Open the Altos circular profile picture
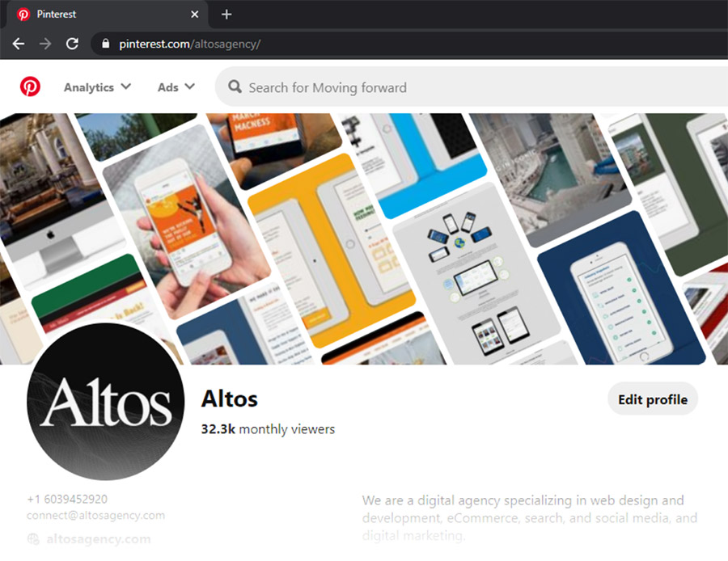The image size is (728, 561). click(x=105, y=402)
